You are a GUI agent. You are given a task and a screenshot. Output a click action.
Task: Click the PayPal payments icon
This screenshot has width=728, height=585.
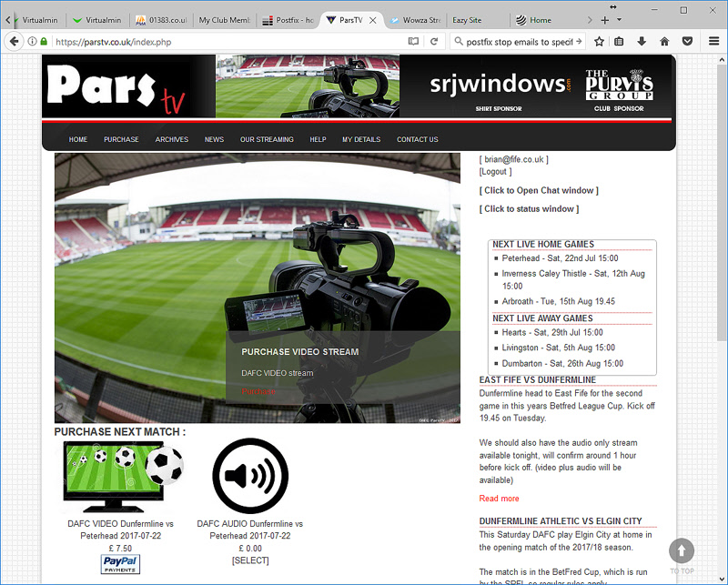pos(120,564)
